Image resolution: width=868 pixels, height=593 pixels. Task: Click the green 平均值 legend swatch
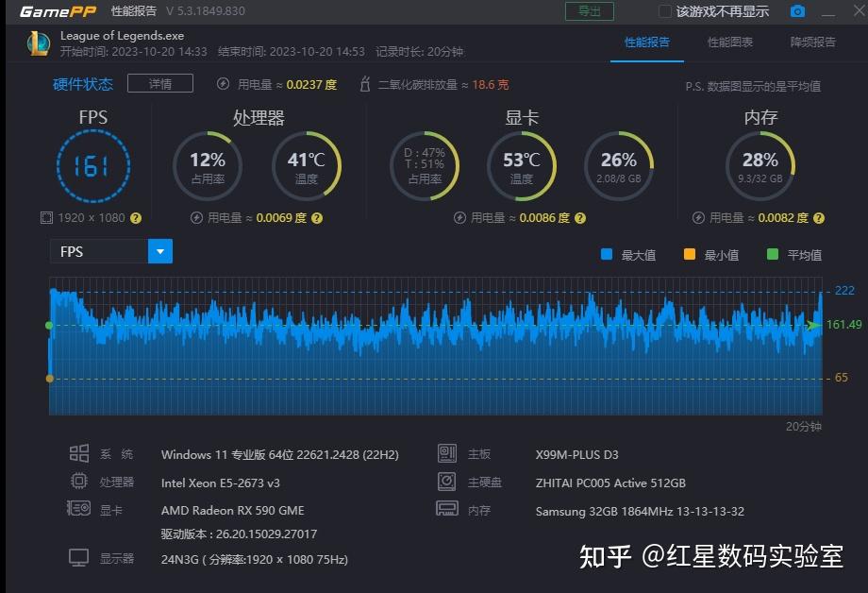coord(772,254)
